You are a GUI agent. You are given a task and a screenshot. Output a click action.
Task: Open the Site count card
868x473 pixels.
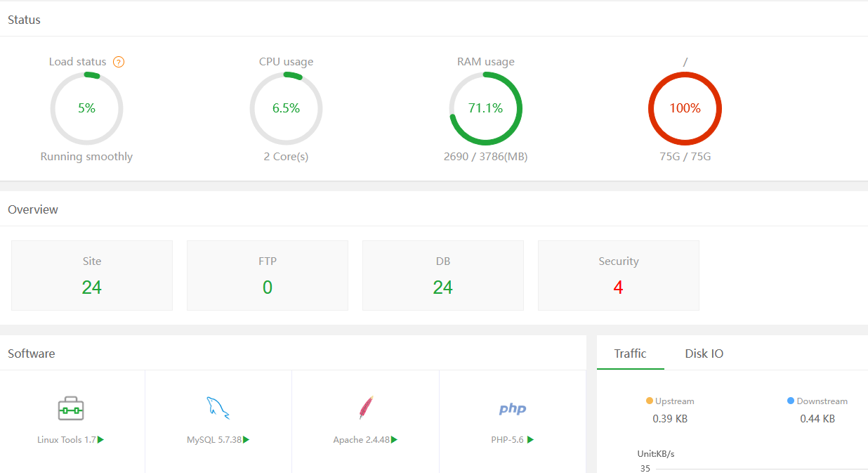(92, 276)
